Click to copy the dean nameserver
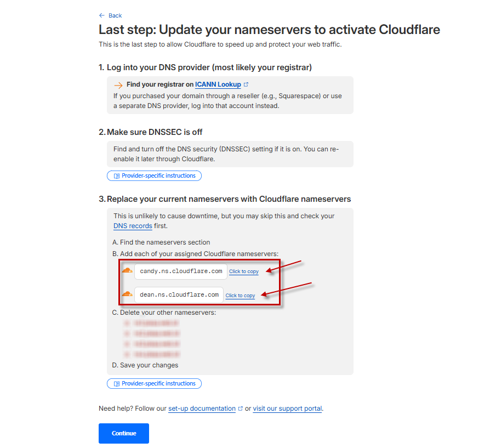Viewport: 496px width, 448px height. click(x=240, y=296)
